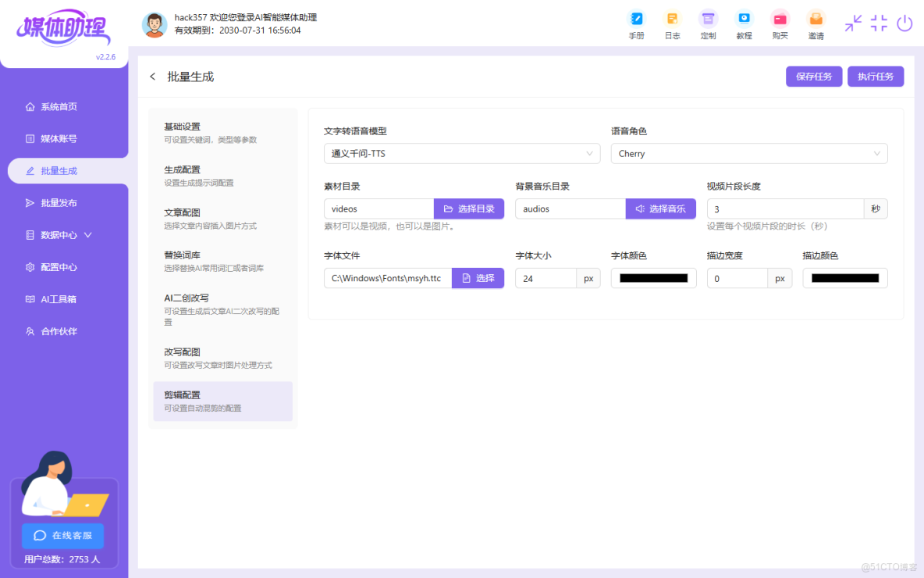Click the power/logout icon at top right
Image resolution: width=924 pixels, height=578 pixels.
[904, 23]
